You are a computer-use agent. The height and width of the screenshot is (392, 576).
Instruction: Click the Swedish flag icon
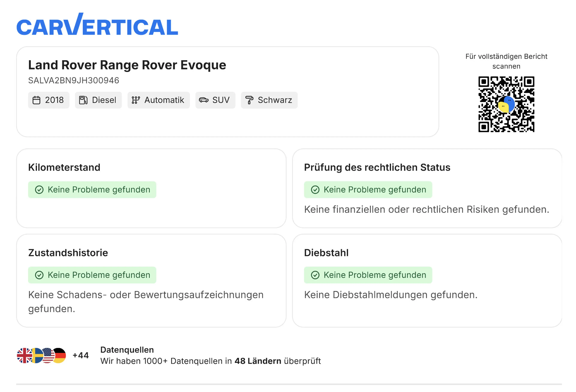37,356
